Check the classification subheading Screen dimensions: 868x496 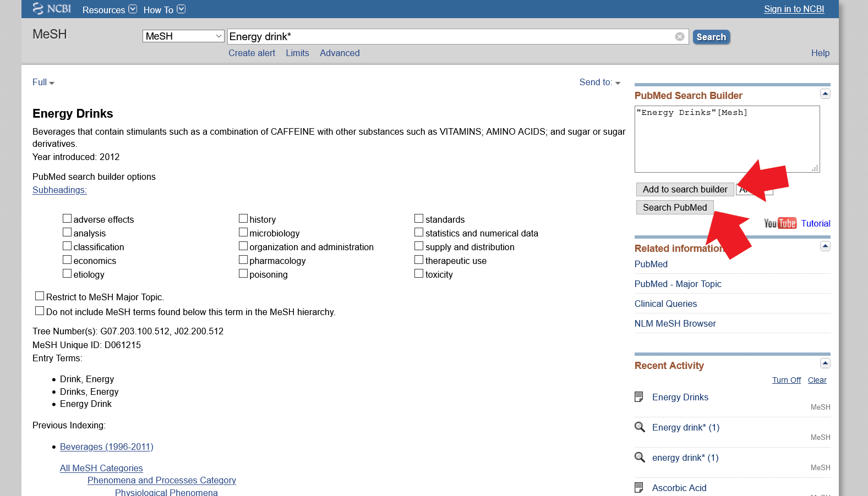coord(67,246)
